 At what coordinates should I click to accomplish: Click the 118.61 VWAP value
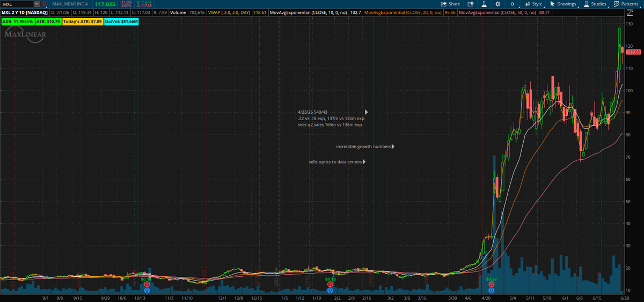coord(260,11)
